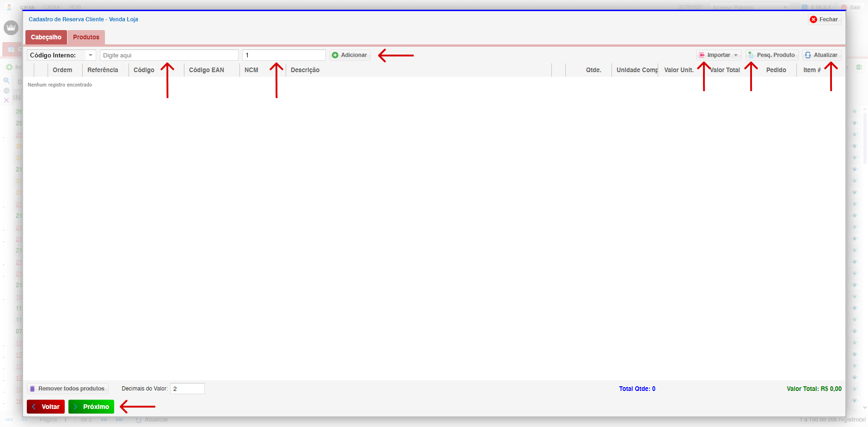Select the Produtos tab
Viewport: 868px width, 427px height.
86,37
